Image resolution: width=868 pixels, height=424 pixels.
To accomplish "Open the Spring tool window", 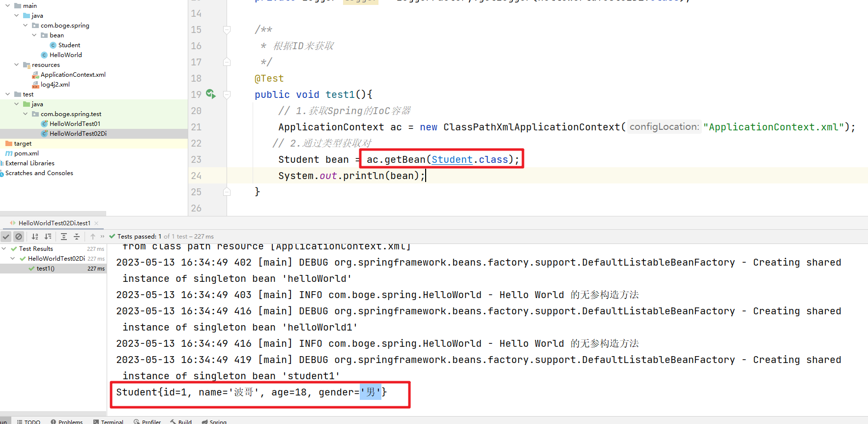I will (214, 422).
